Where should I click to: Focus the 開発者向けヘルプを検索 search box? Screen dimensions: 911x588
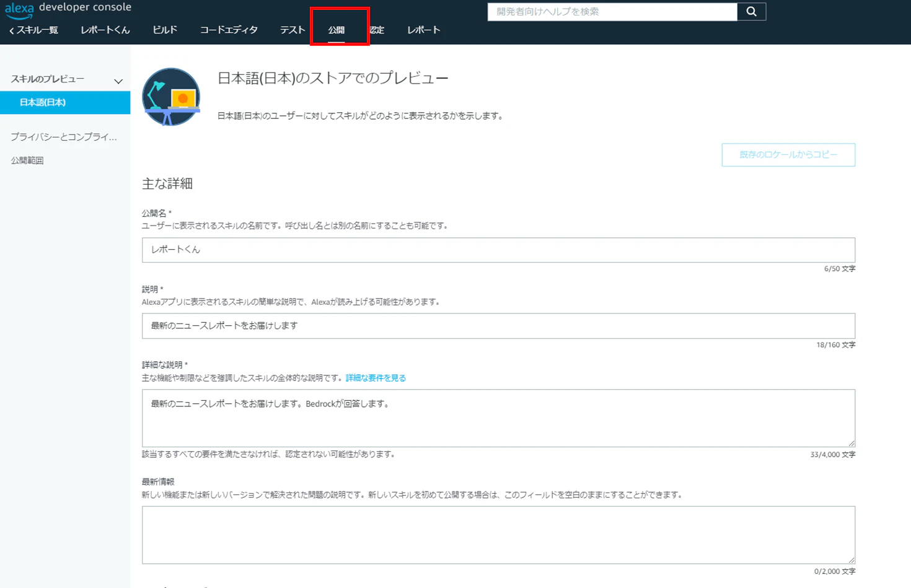612,12
